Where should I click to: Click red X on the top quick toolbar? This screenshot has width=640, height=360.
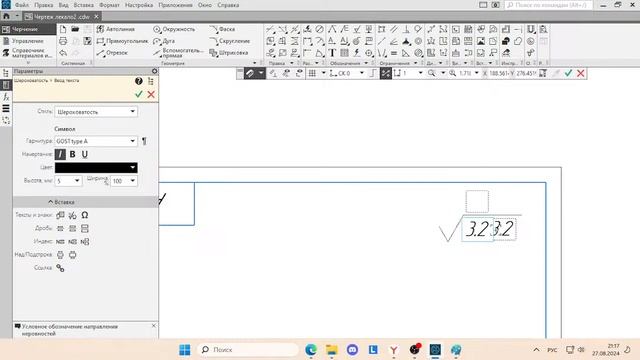(x=580, y=73)
